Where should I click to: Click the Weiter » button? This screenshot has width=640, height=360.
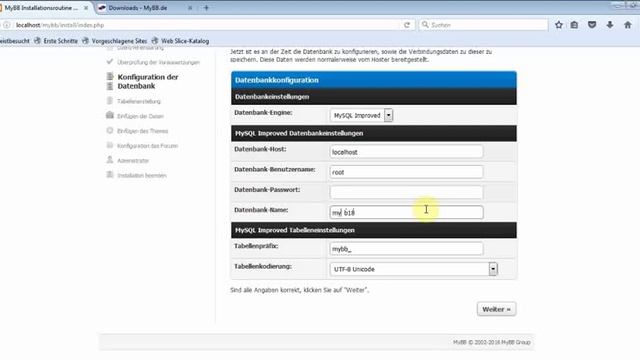(x=496, y=309)
